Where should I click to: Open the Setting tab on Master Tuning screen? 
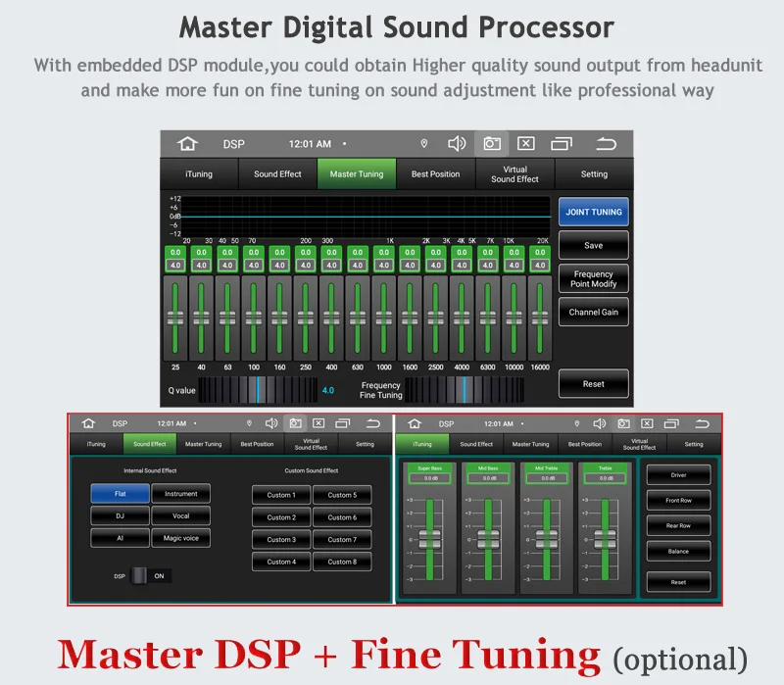(594, 174)
